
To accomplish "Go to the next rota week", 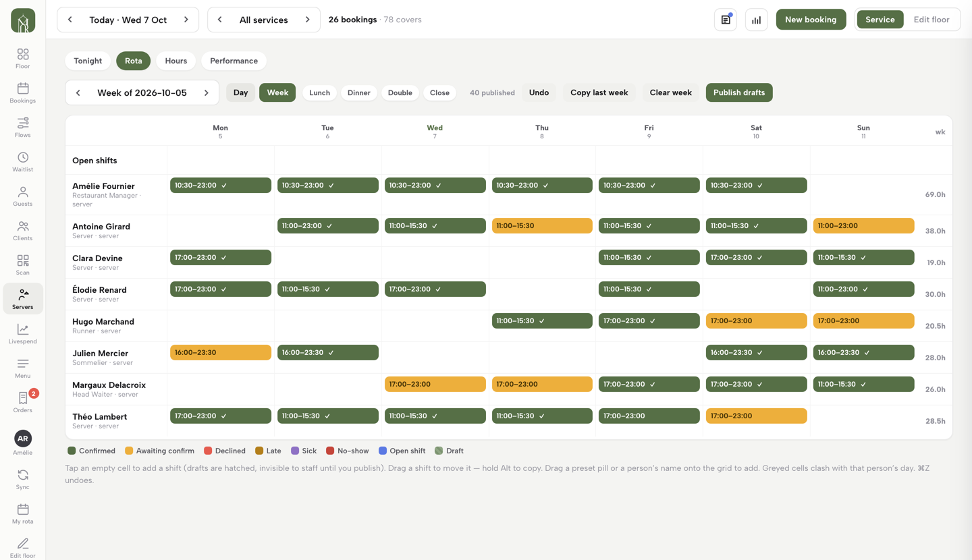I will click(x=207, y=92).
